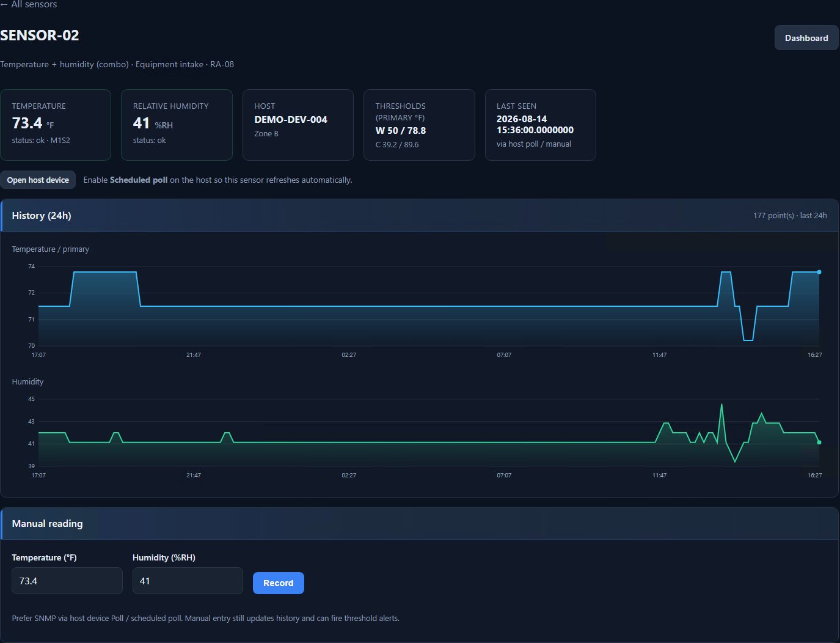Click the History (24h) panel header

pos(420,215)
